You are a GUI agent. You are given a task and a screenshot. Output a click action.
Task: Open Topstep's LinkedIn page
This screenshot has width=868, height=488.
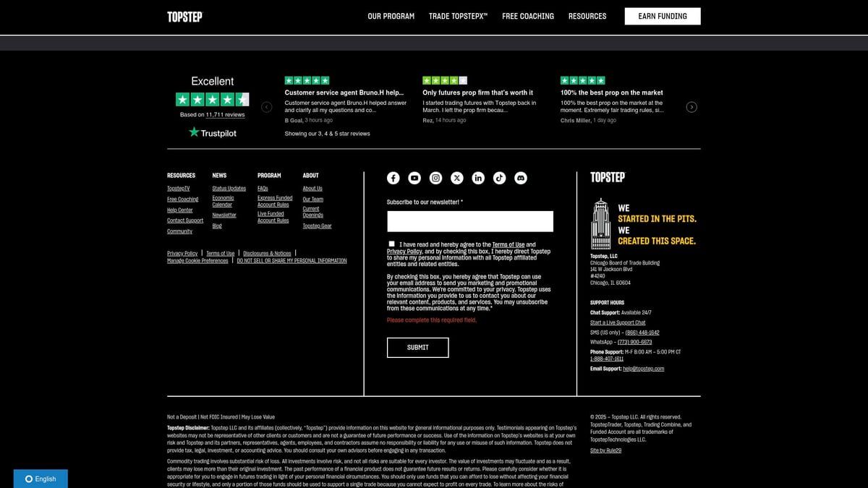click(478, 178)
